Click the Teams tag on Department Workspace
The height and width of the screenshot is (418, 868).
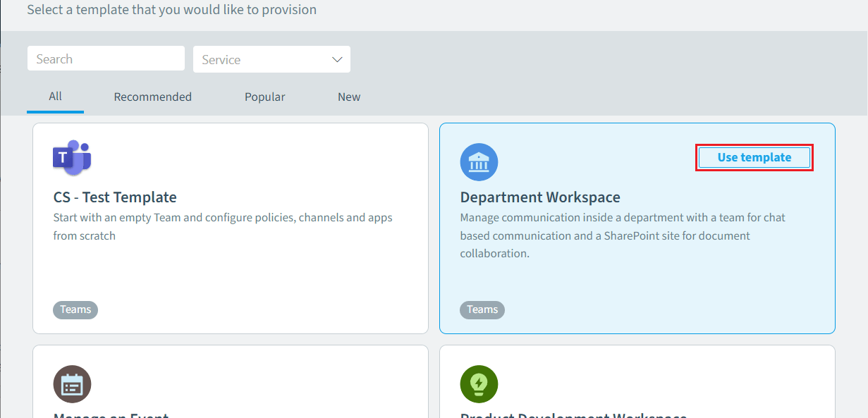coord(482,309)
